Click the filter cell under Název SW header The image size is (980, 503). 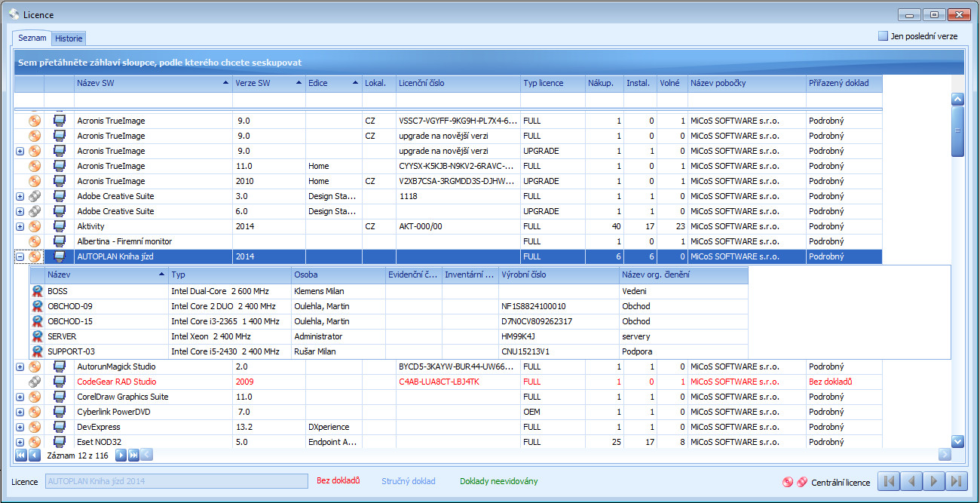(x=153, y=100)
